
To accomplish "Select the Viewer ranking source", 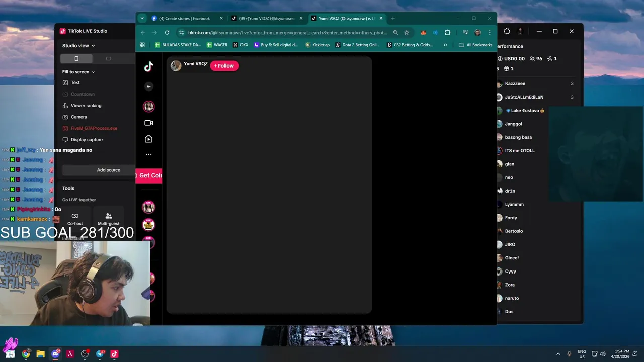I will (86, 106).
